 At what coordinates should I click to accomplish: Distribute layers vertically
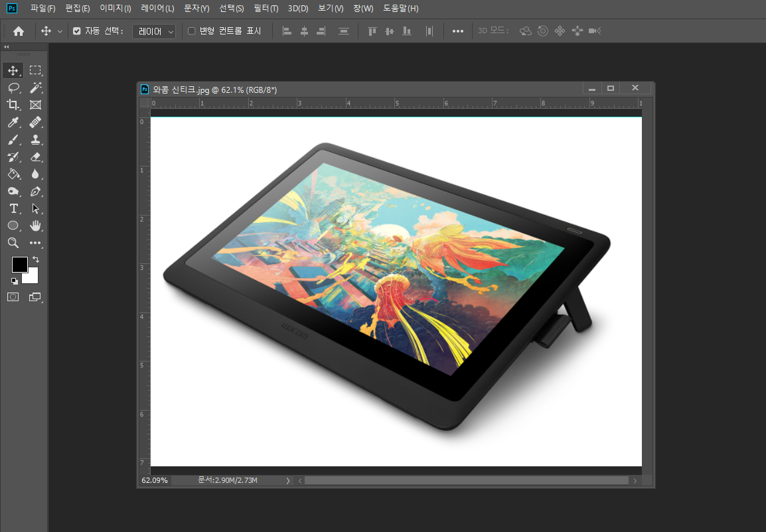[x=344, y=31]
